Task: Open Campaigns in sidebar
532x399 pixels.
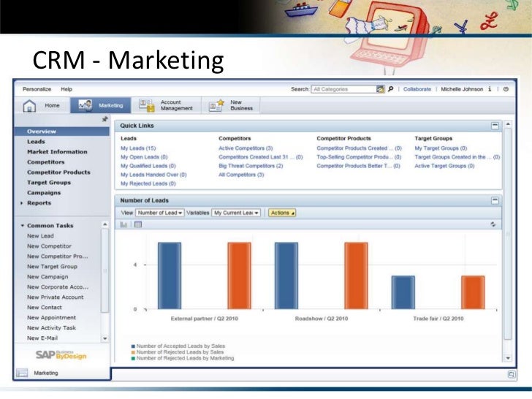Action: (x=44, y=192)
